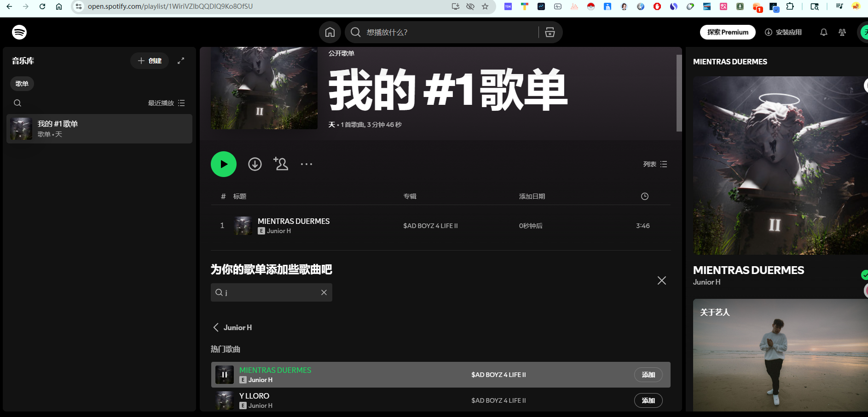This screenshot has width=868, height=417.
Task: Click 探索 Premium button
Action: 728,32
